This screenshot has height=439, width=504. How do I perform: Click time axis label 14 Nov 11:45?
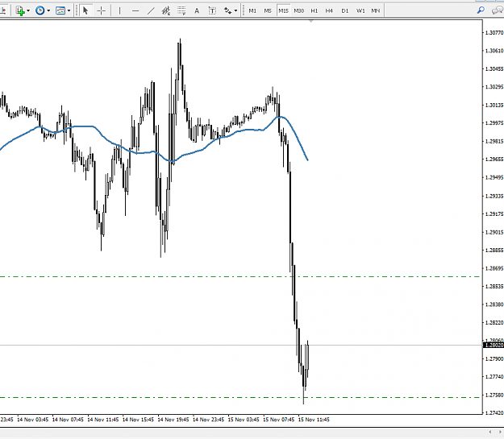tap(103, 420)
